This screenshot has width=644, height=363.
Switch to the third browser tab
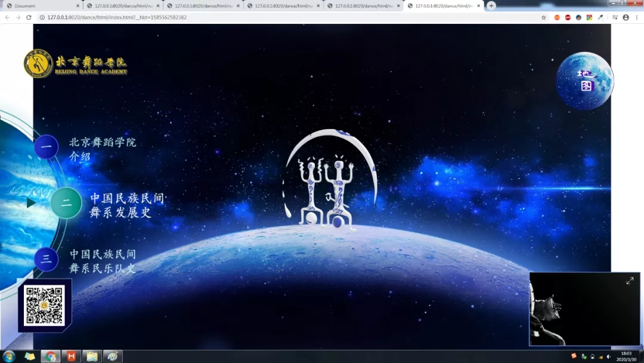(203, 6)
